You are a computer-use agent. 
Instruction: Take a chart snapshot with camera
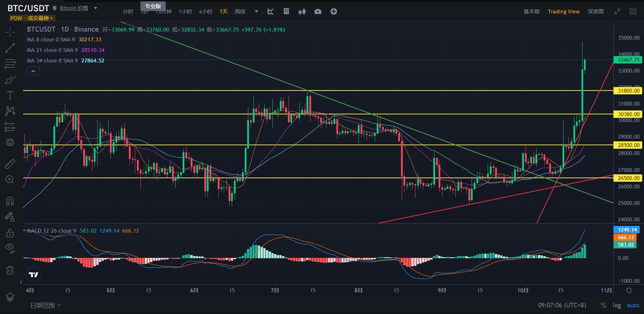click(x=318, y=11)
